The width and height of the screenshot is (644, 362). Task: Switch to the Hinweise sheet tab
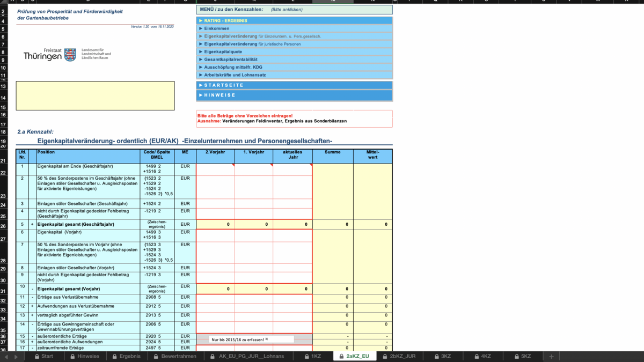(85, 356)
